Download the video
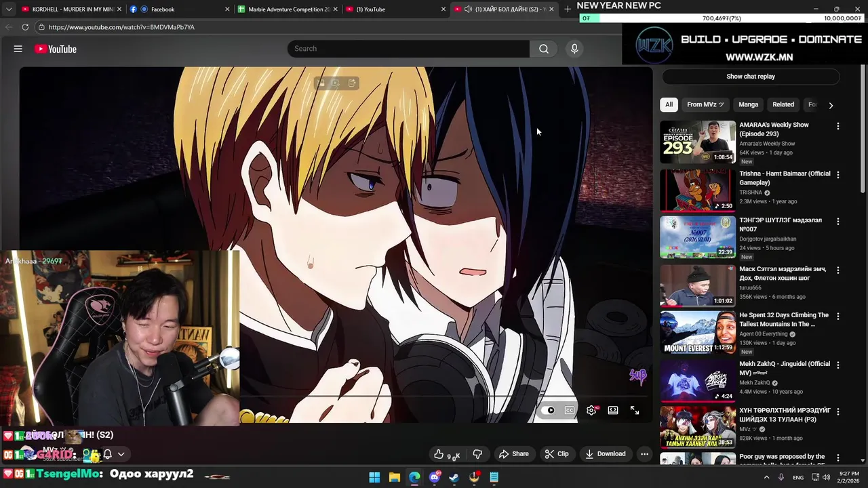The image size is (868, 488). [606, 454]
